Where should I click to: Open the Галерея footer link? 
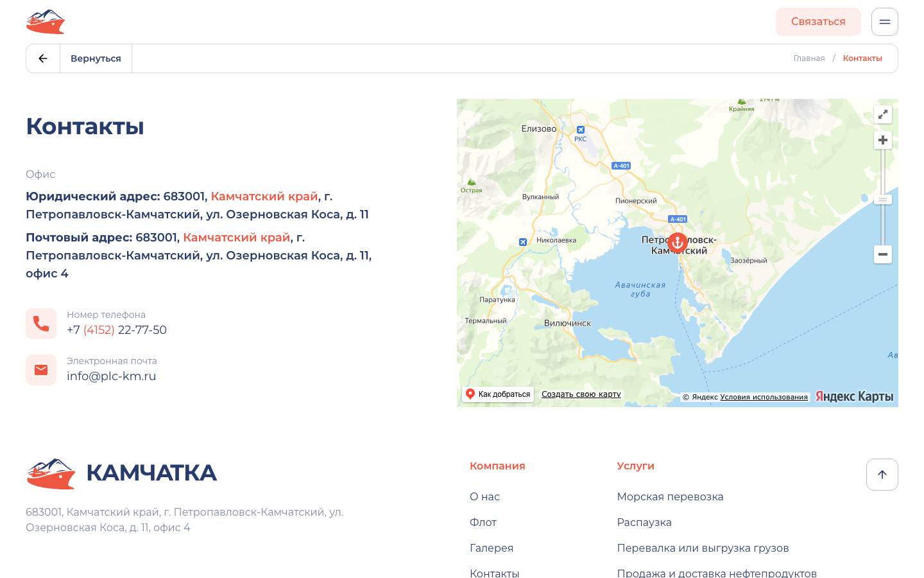[x=492, y=548]
